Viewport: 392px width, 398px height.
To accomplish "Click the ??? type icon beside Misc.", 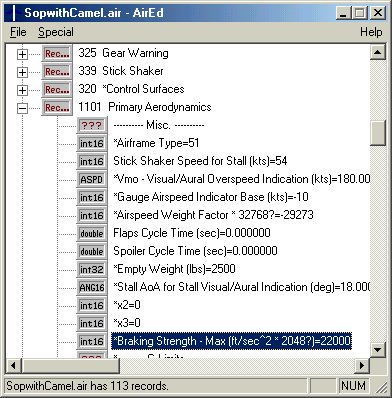I will tap(92, 125).
